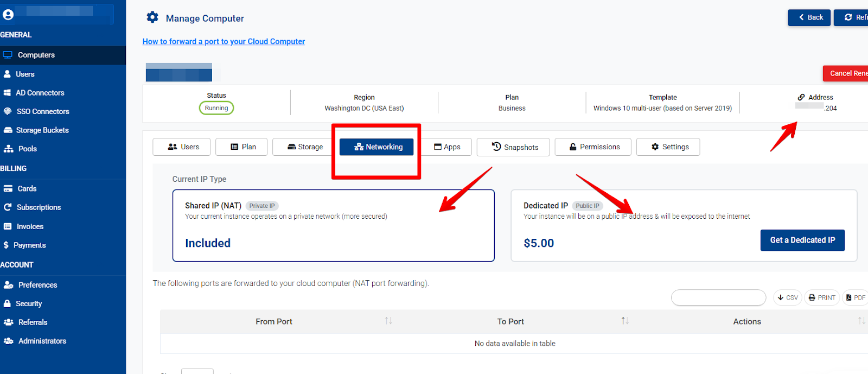Open AD Connectors via its Windows icon
The image size is (868, 374).
[8, 93]
